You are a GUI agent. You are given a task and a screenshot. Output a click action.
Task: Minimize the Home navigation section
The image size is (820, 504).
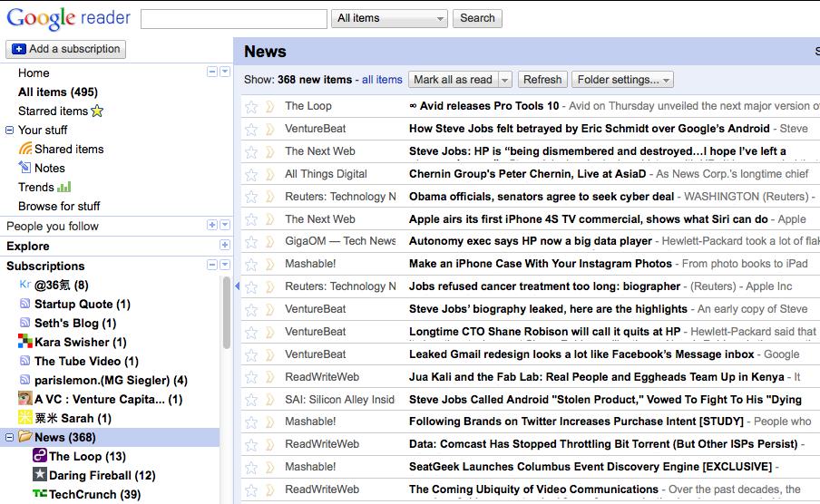pyautogui.click(x=211, y=72)
